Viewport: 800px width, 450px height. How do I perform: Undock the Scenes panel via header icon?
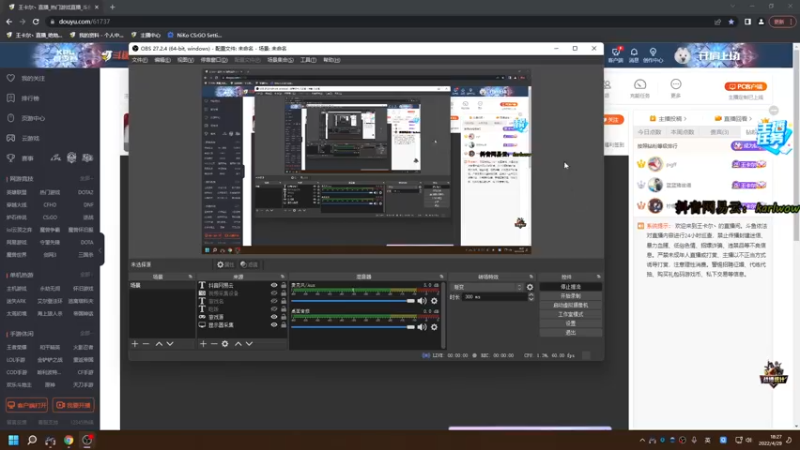pyautogui.click(x=190, y=277)
